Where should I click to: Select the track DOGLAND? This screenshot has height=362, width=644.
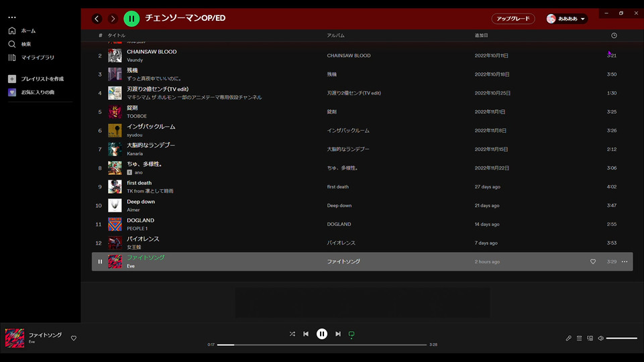point(140,221)
